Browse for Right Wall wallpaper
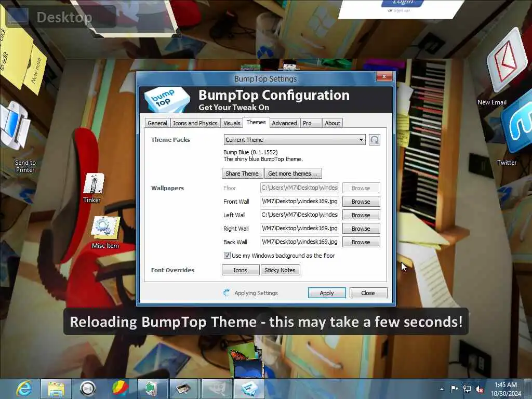532x399 pixels. pos(361,229)
